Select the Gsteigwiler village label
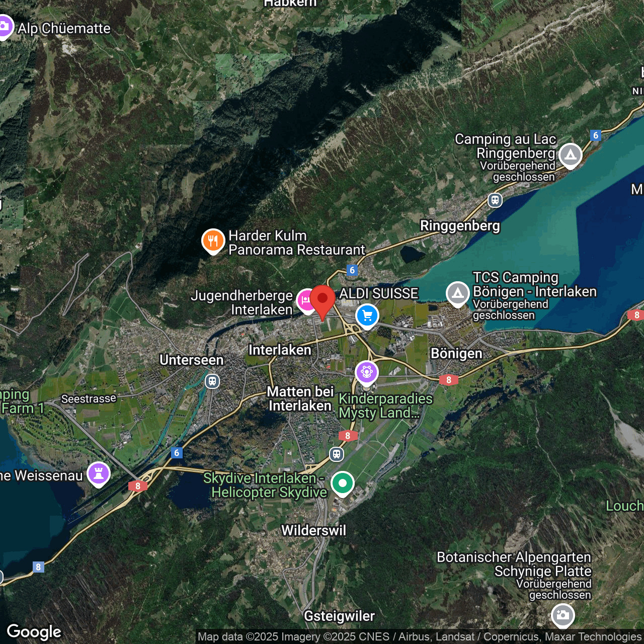644x644 pixels. click(339, 616)
